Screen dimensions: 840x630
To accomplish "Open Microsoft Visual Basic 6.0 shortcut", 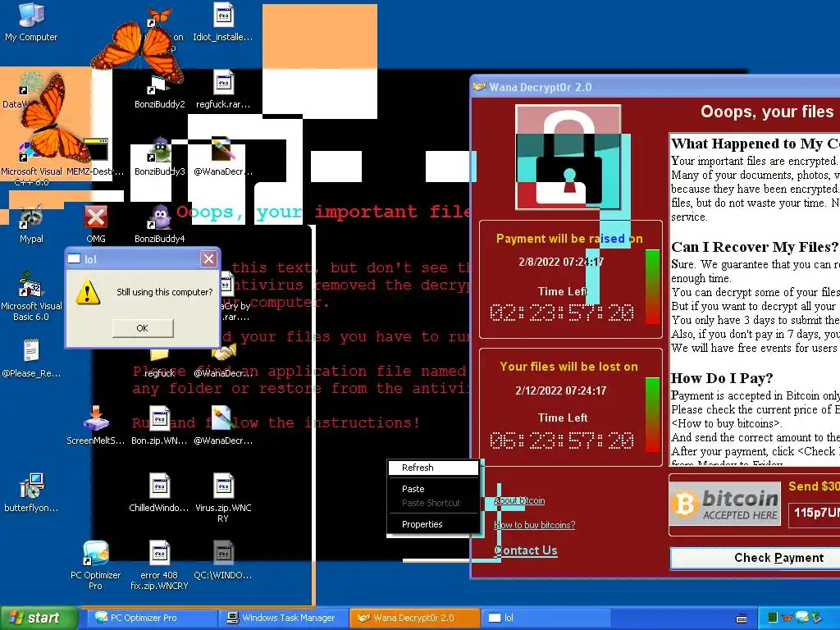I will click(x=31, y=295).
